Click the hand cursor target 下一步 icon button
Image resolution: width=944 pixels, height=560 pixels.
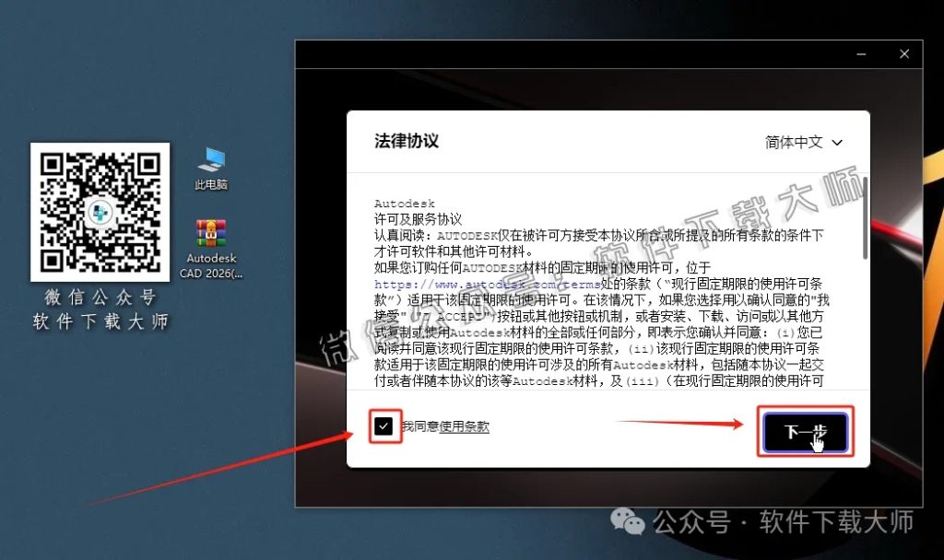pos(805,431)
